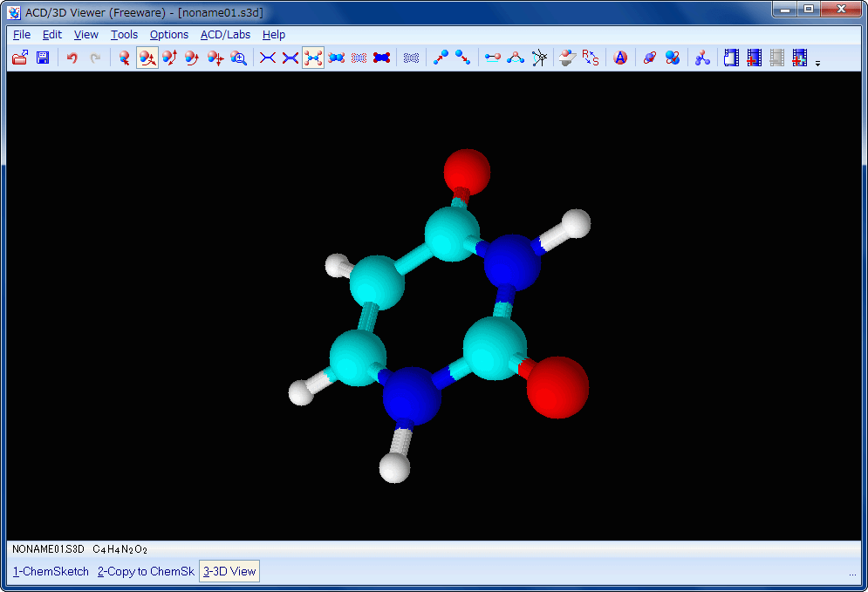Image resolution: width=868 pixels, height=592 pixels.
Task: Click the top red oxygen atom
Action: pyautogui.click(x=467, y=172)
